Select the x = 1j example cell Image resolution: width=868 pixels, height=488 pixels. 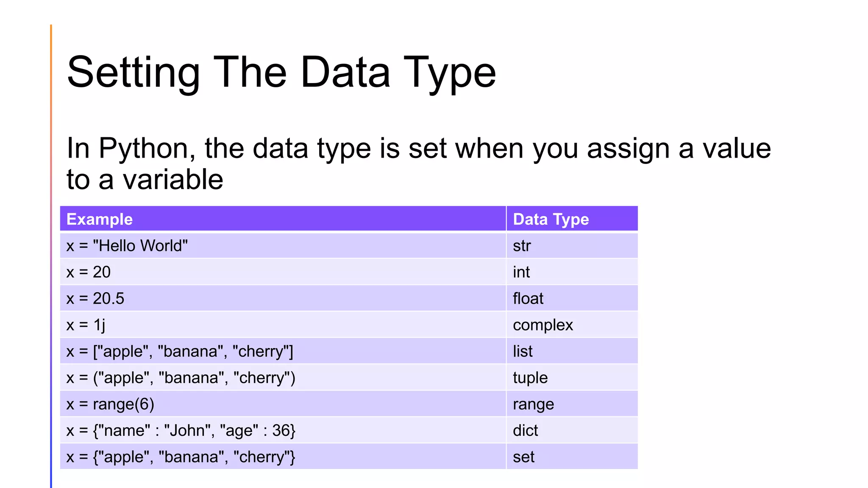coord(283,324)
